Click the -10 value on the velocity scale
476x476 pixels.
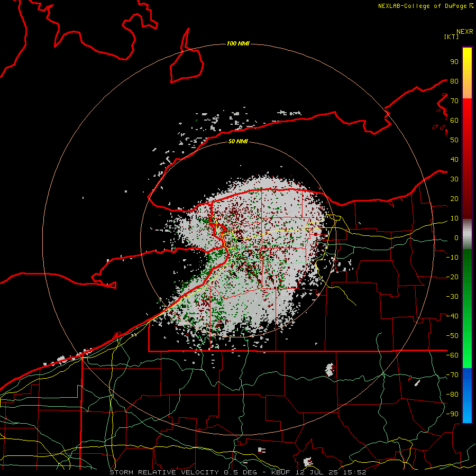452,258
